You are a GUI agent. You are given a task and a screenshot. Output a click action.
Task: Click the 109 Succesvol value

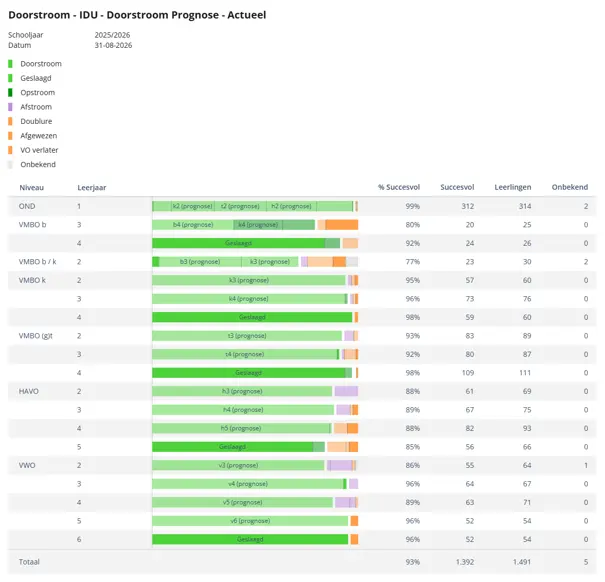click(x=468, y=373)
